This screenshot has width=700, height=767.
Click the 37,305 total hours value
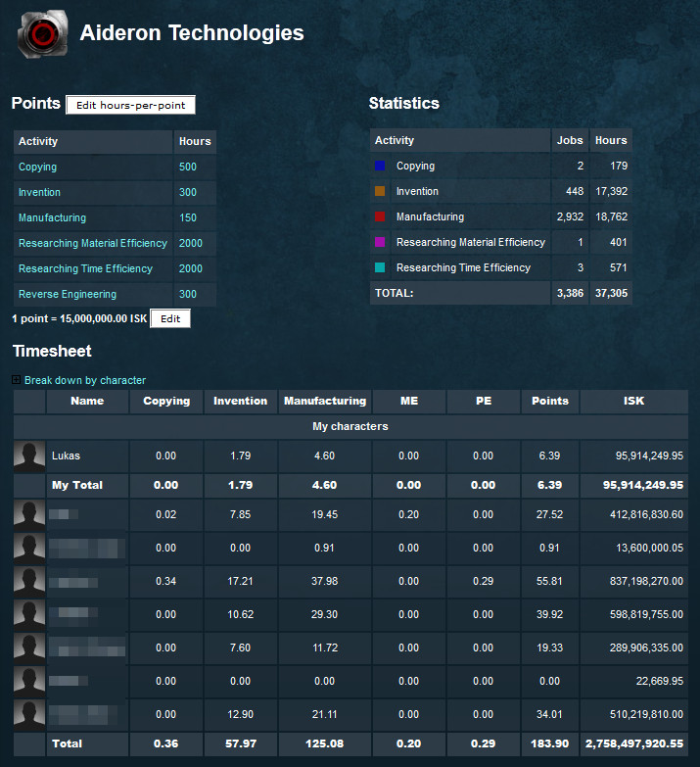click(x=612, y=293)
